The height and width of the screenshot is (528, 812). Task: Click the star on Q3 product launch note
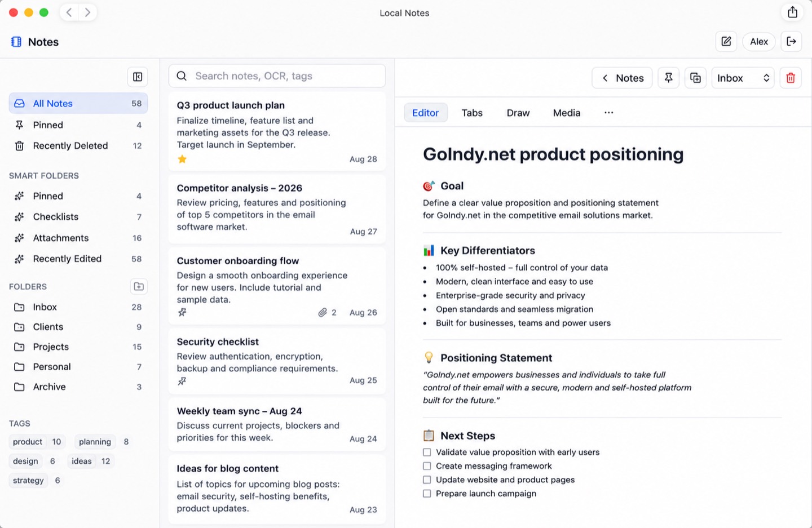click(182, 159)
